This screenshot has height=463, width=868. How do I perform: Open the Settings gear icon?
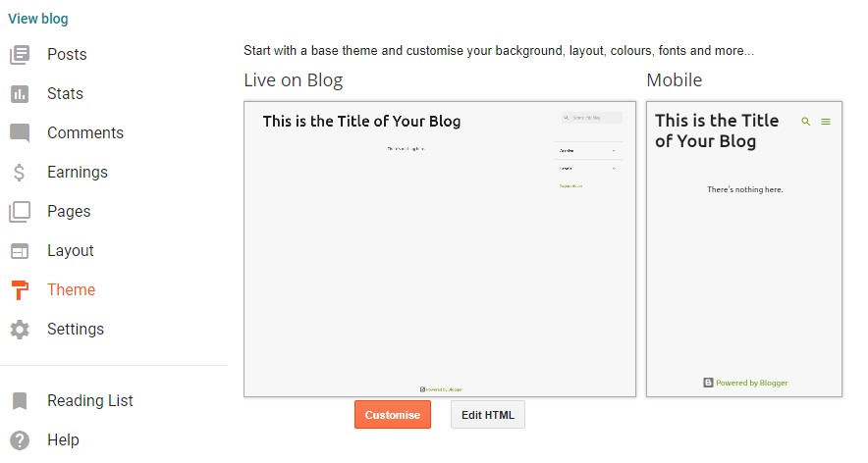click(x=20, y=330)
